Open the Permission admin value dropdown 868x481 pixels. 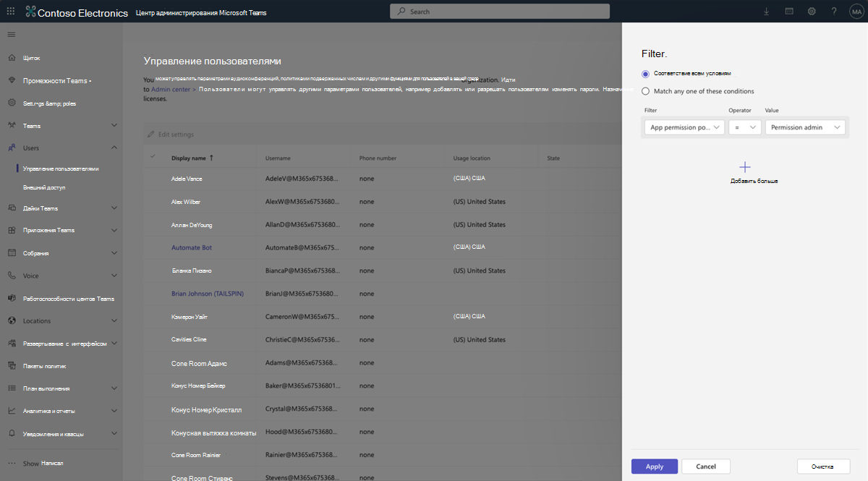(x=805, y=127)
